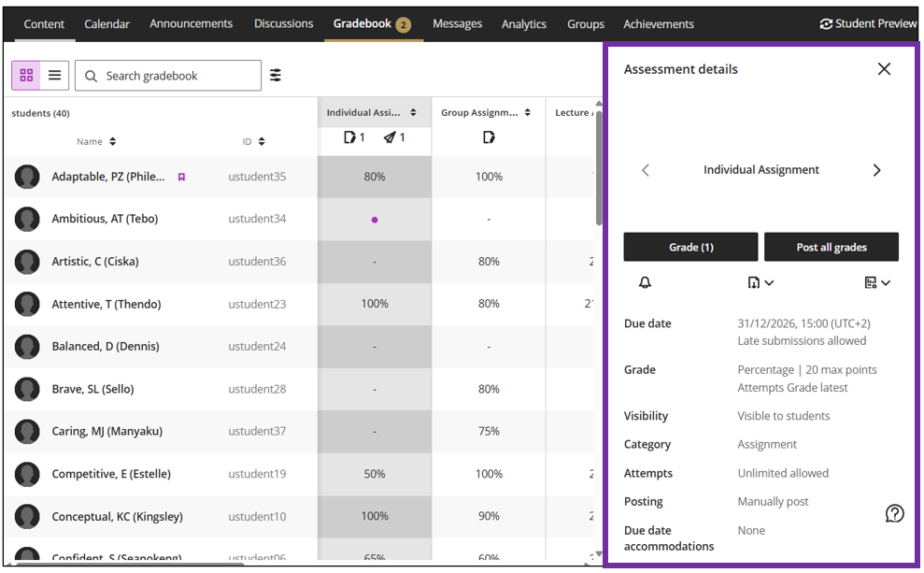Enter Student Preview mode
924x573 pixels.
pyautogui.click(x=868, y=24)
